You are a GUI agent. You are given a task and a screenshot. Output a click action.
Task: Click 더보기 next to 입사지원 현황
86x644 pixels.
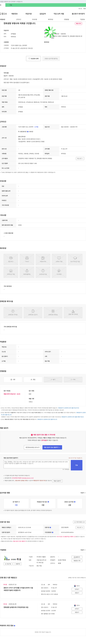[x=83, y=493]
